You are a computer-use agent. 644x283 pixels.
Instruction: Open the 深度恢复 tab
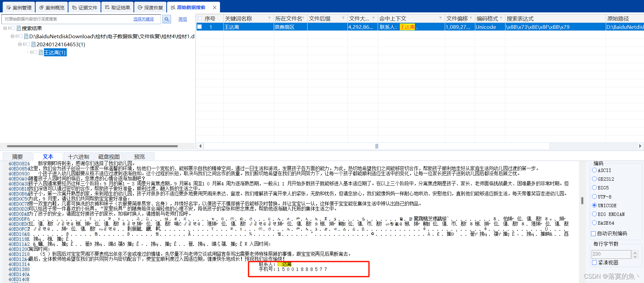150,7
